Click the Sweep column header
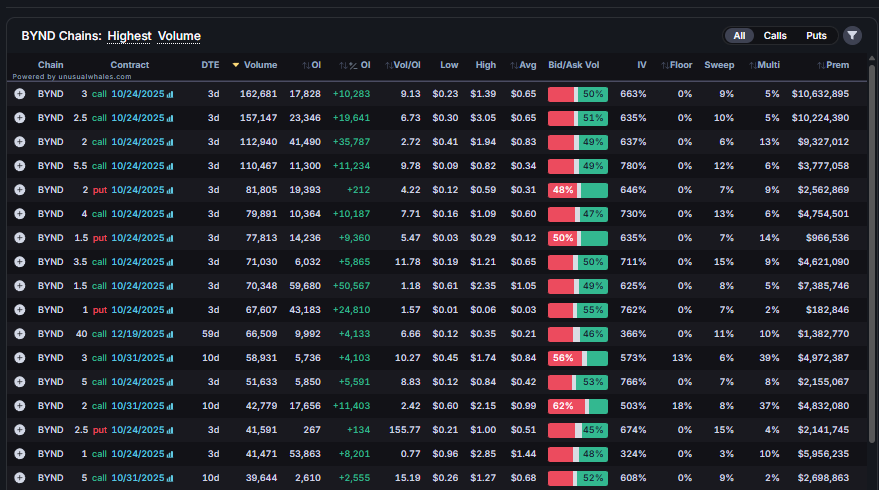Image resolution: width=879 pixels, height=490 pixels. 719,65
